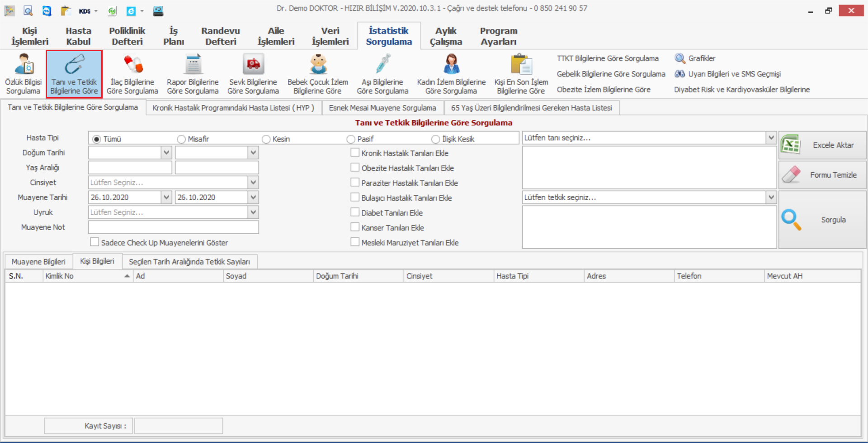The image size is (868, 443).
Task: Switch to Seçilen Tarih Aralığında Tetkik Sayıları tab
Action: tap(189, 262)
